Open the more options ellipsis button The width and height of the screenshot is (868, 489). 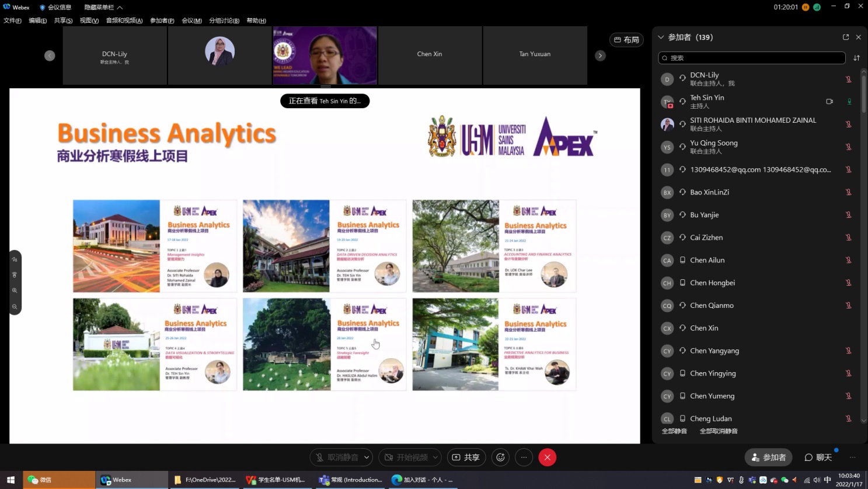524,457
